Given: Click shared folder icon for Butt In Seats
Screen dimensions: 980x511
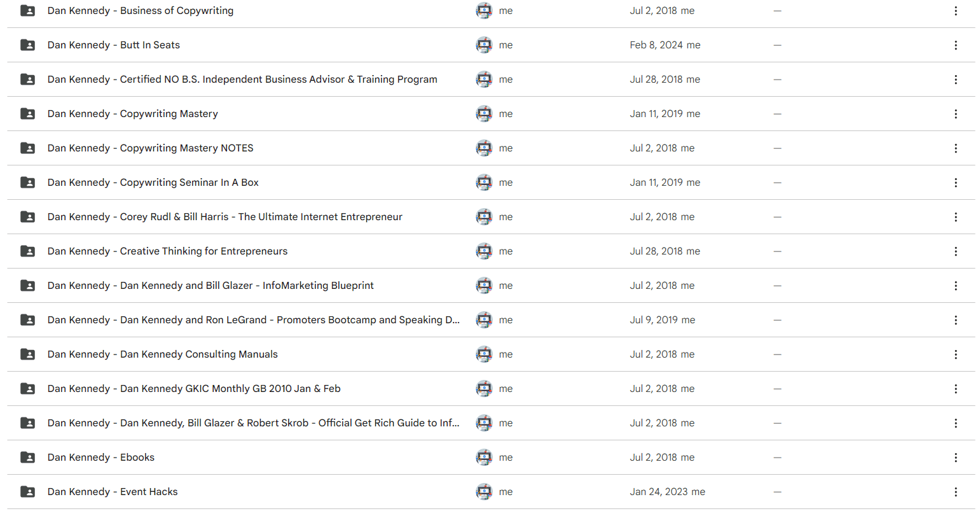Looking at the screenshot, I should pyautogui.click(x=28, y=45).
